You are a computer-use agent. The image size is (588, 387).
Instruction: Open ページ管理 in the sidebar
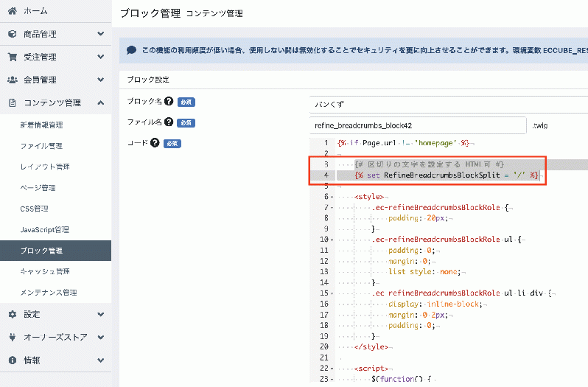click(38, 188)
